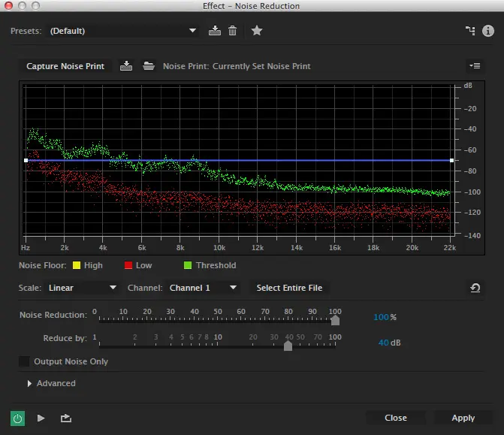Viewport: 504px width, 435px height.
Task: Click the Noise Reduction slider handle
Action: [x=335, y=320]
